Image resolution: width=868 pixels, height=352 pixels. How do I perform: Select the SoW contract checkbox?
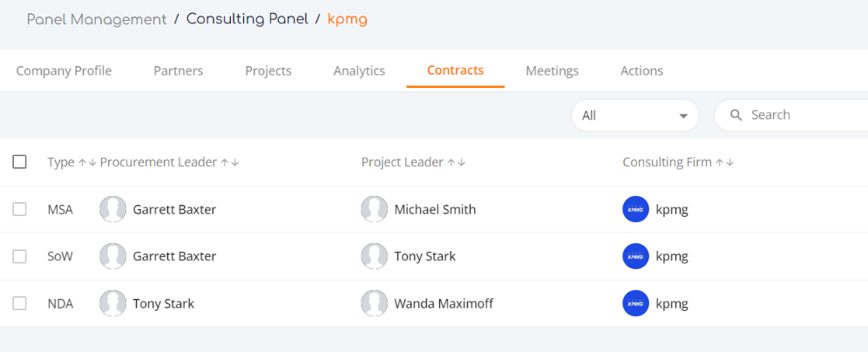[x=19, y=256]
